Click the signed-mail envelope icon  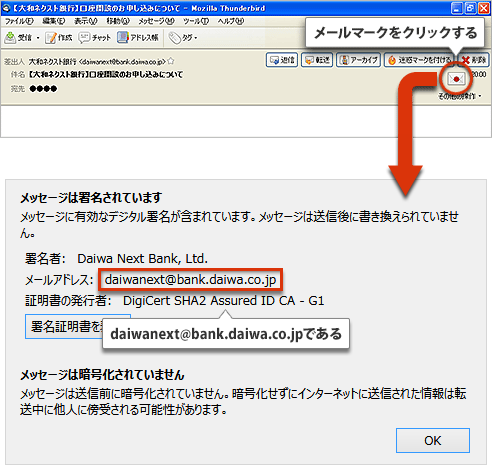pyautogui.click(x=456, y=79)
